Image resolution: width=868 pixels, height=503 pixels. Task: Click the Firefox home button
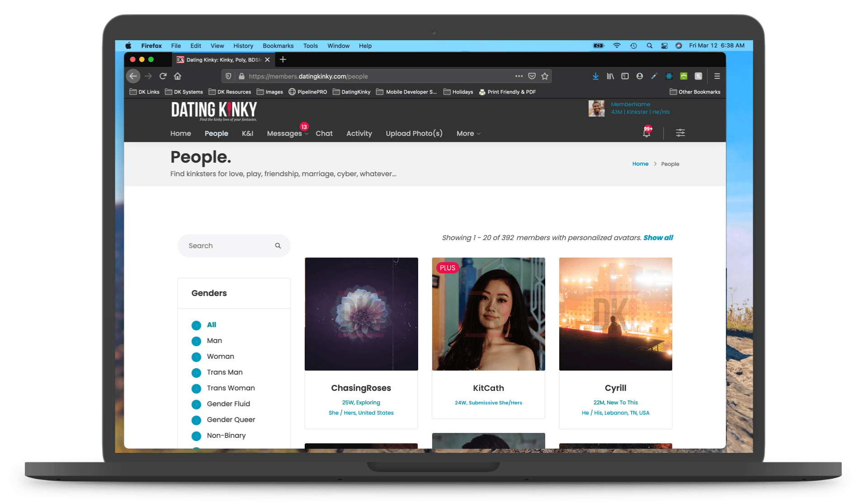click(178, 76)
